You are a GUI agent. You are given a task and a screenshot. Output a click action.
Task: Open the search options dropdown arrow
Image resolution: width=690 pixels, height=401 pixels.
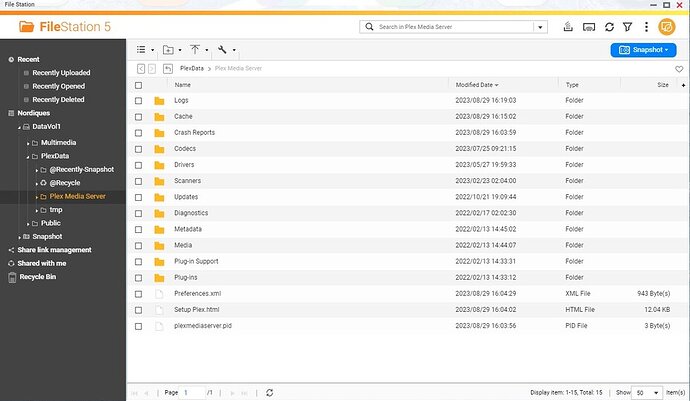pos(540,27)
